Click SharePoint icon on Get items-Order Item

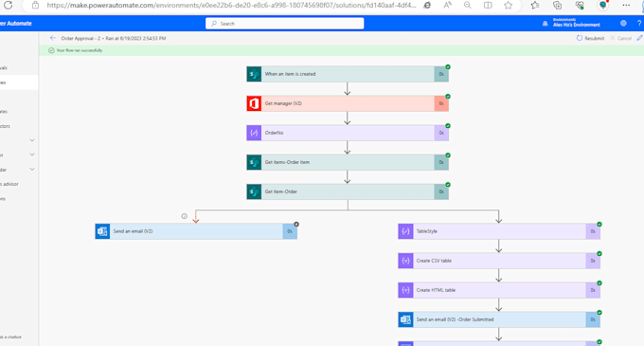coord(254,162)
